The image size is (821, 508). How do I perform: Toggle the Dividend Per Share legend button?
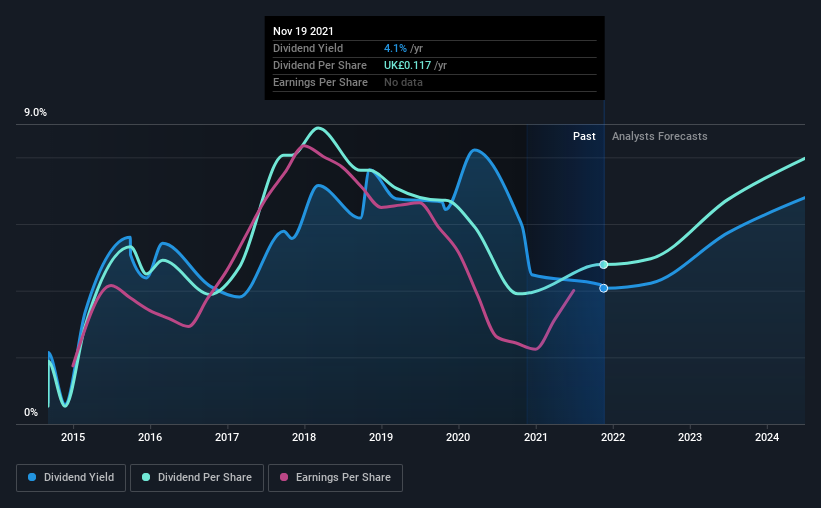point(197,478)
